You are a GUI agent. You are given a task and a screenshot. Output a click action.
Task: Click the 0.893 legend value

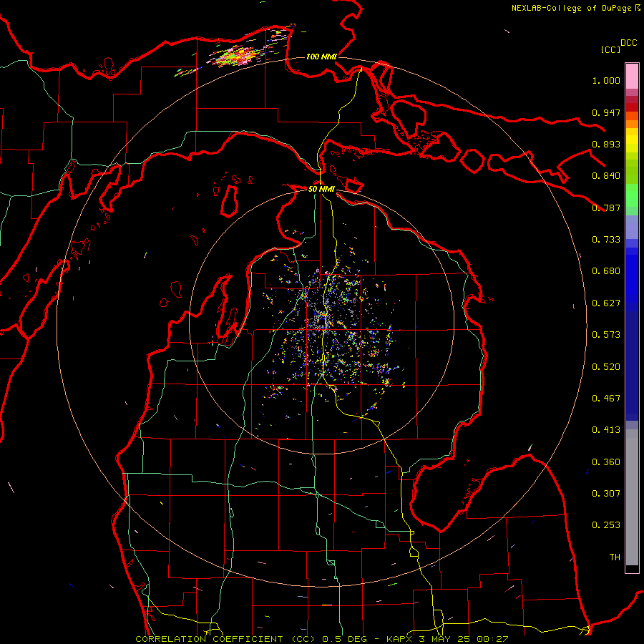click(x=606, y=144)
